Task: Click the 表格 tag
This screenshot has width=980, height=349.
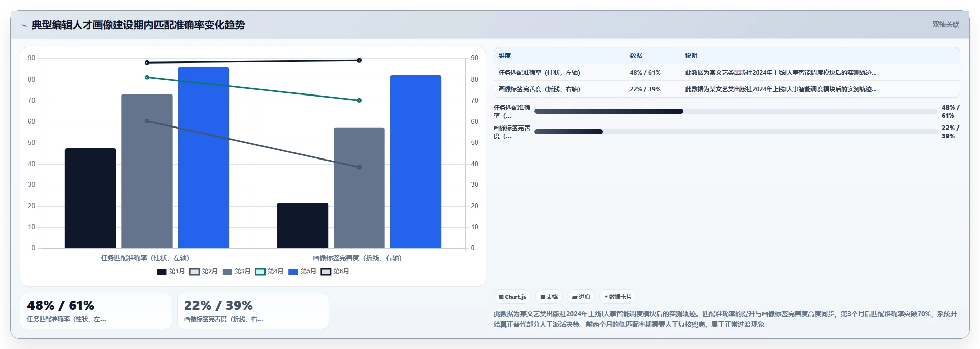Action: click(549, 297)
